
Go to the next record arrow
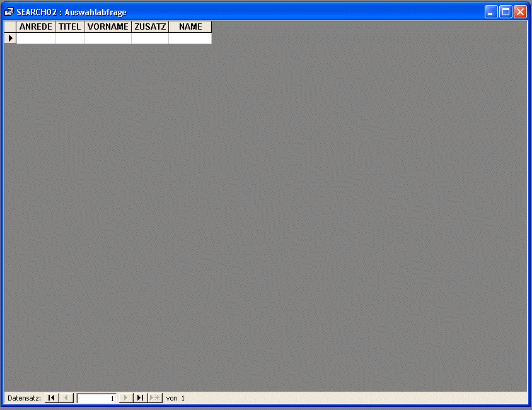coord(126,398)
